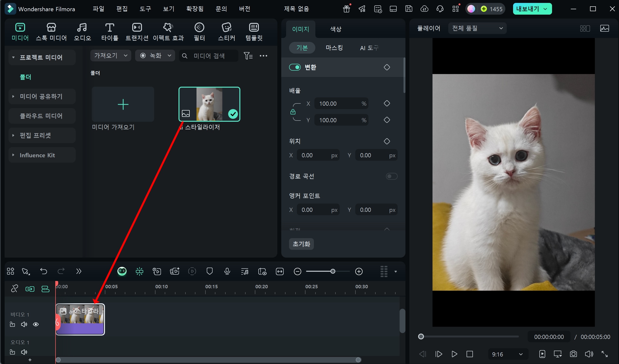Hide 비디오 1 track with eye icon
Screen dimensions: 619x364
(36, 325)
